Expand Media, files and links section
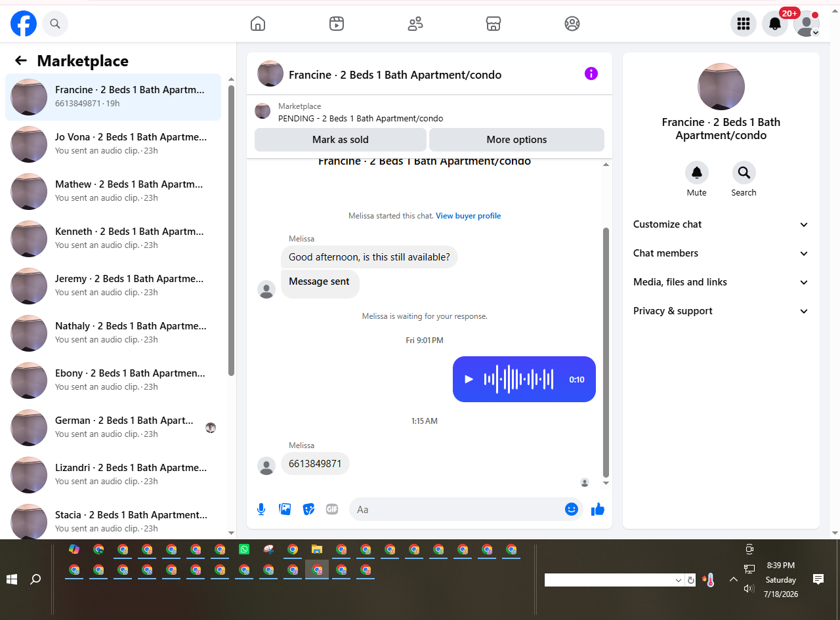 [721, 282]
